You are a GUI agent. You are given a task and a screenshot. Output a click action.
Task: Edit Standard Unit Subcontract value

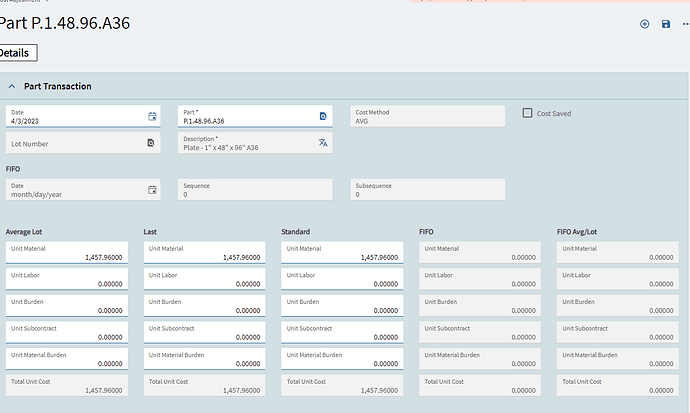pos(342,333)
